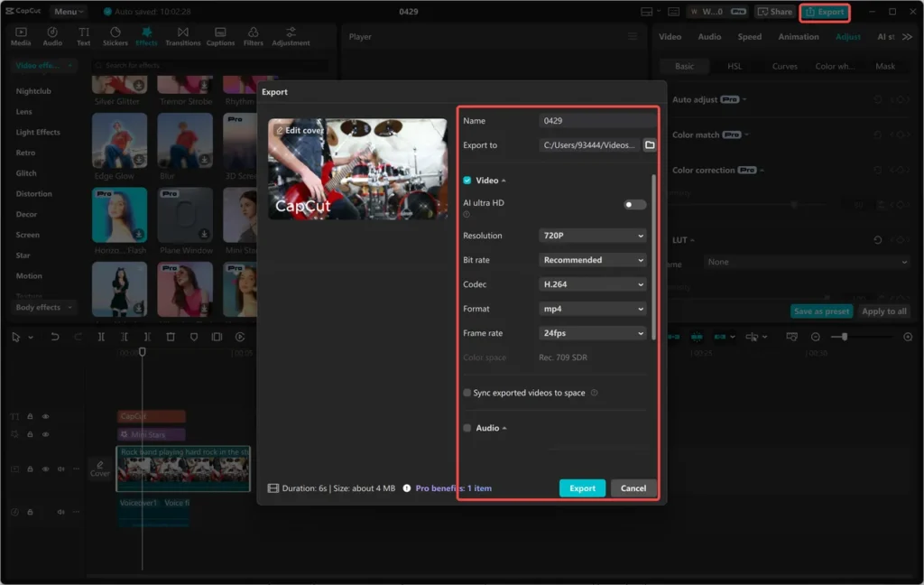Open the Frame rate 24fps dropdown
The height and width of the screenshot is (585, 924).
593,333
